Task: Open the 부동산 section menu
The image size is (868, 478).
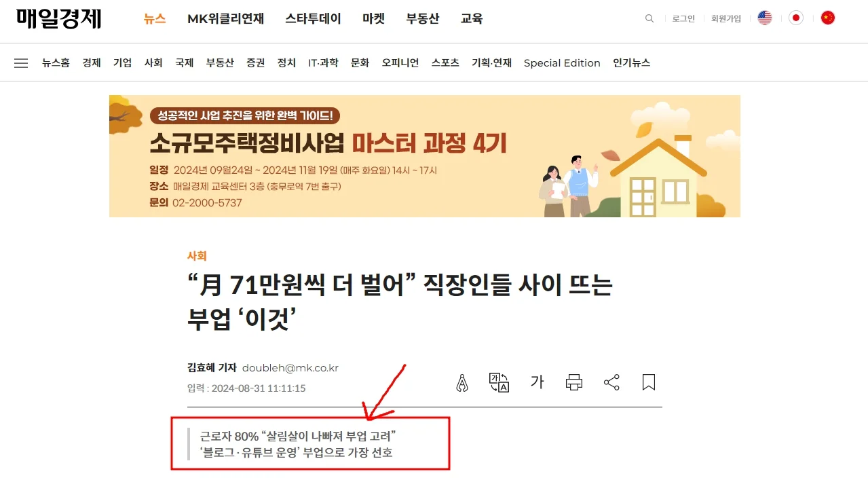Action: [219, 62]
